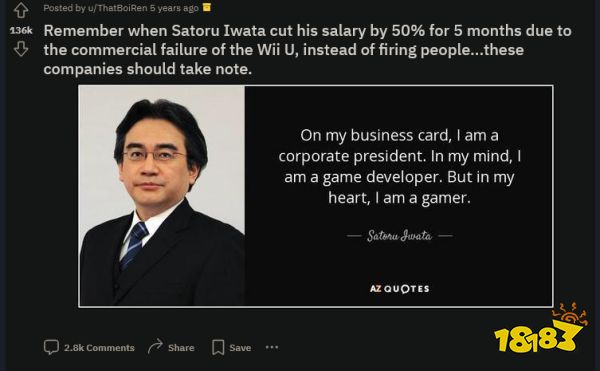Click the gold award icon beside the timestamp
Image resolution: width=600 pixels, height=371 pixels.
pyautogui.click(x=207, y=7)
